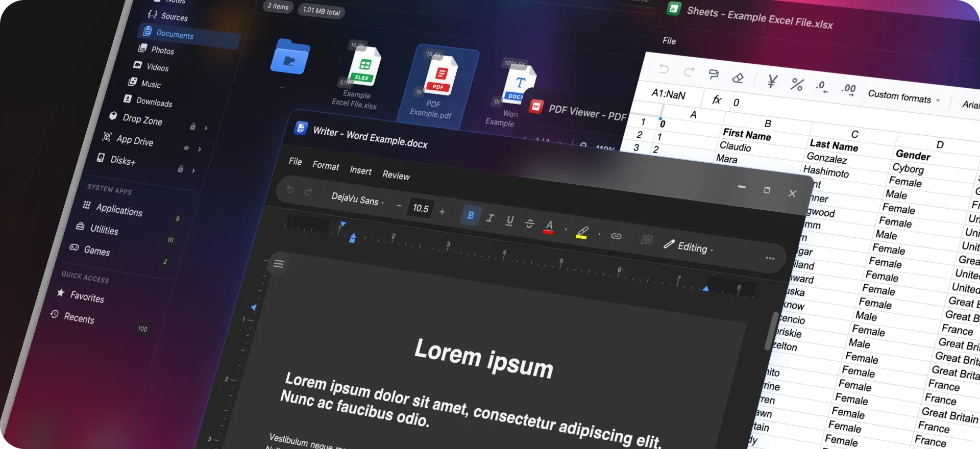Open the Music folder in the sidebar
The height and width of the screenshot is (449, 980).
(x=144, y=83)
